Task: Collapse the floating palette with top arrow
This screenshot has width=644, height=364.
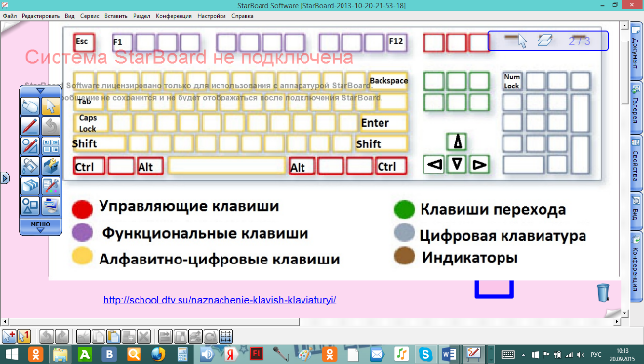Action: [40, 91]
